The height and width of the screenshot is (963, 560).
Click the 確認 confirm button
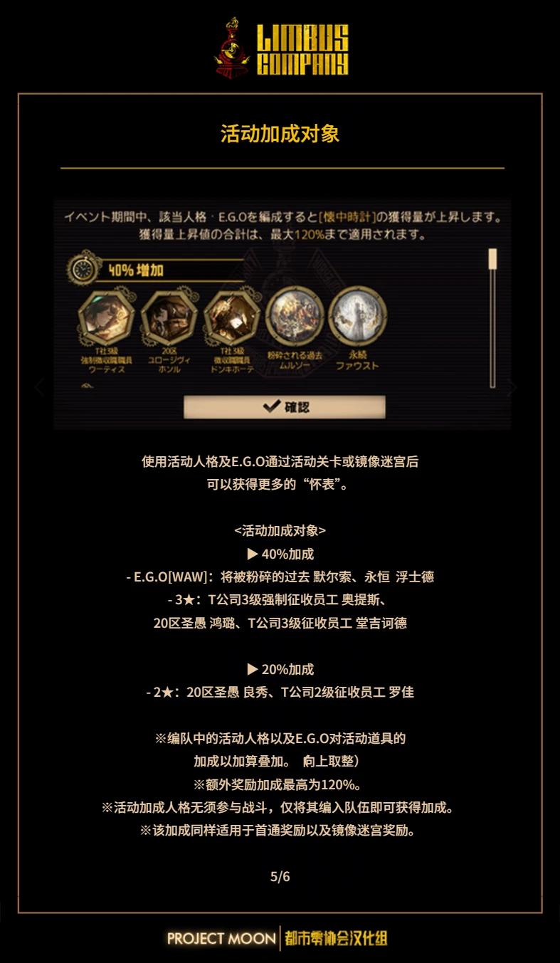point(285,407)
